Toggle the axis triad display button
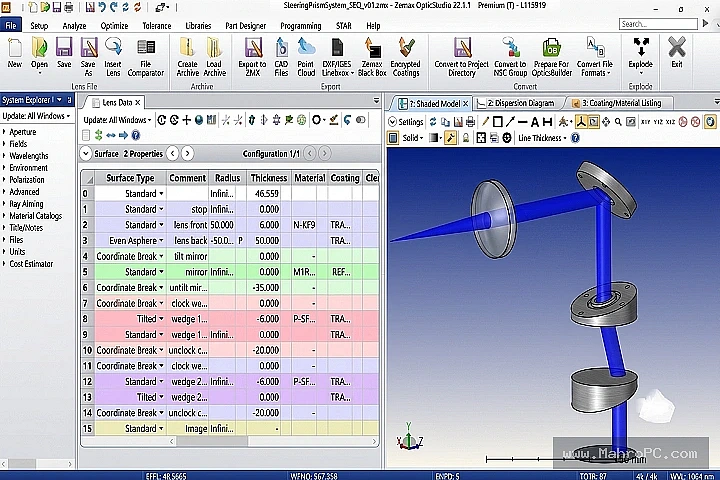Screen dimensions: 720x480 [581, 122]
